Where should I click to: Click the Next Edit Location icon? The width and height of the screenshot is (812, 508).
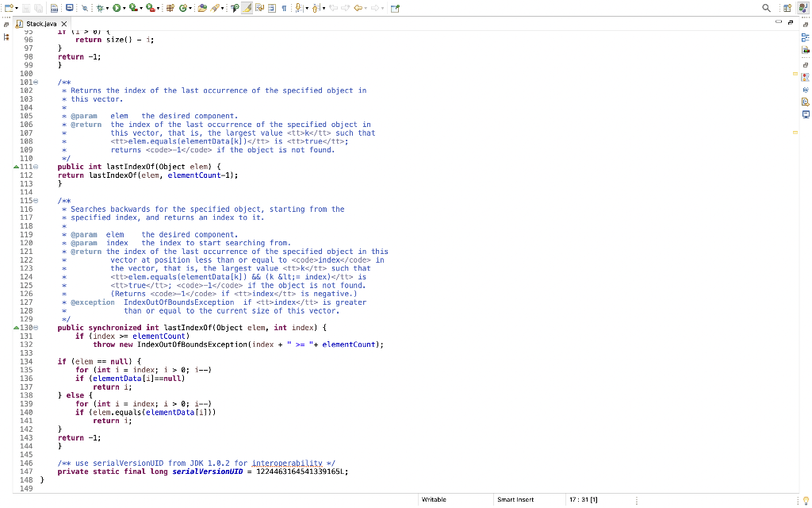(x=346, y=8)
